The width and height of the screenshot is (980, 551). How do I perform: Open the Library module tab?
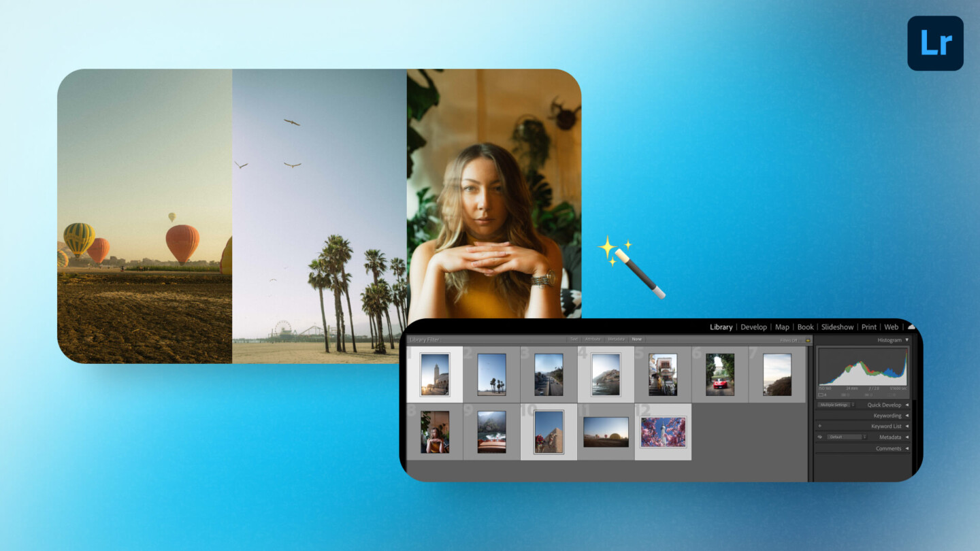pos(721,327)
